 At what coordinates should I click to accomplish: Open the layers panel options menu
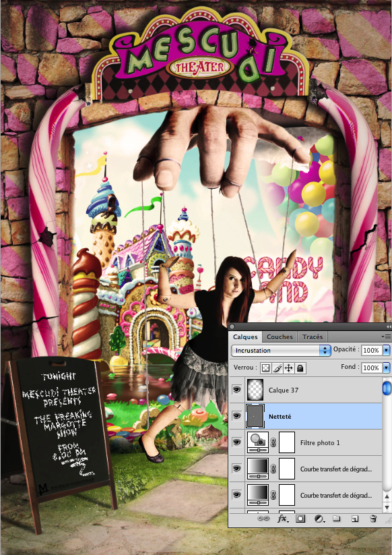coord(387,337)
